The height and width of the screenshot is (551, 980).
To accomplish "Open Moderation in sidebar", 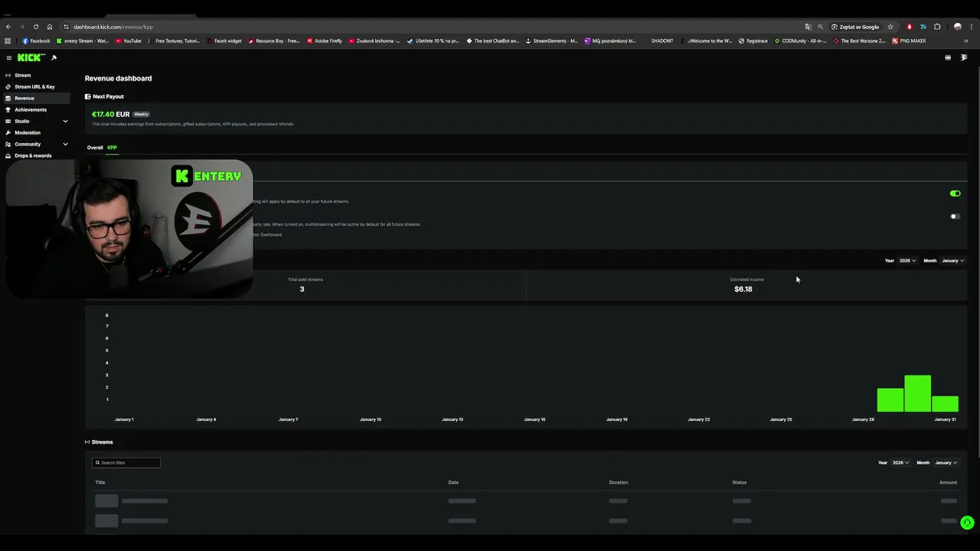I will click(27, 132).
